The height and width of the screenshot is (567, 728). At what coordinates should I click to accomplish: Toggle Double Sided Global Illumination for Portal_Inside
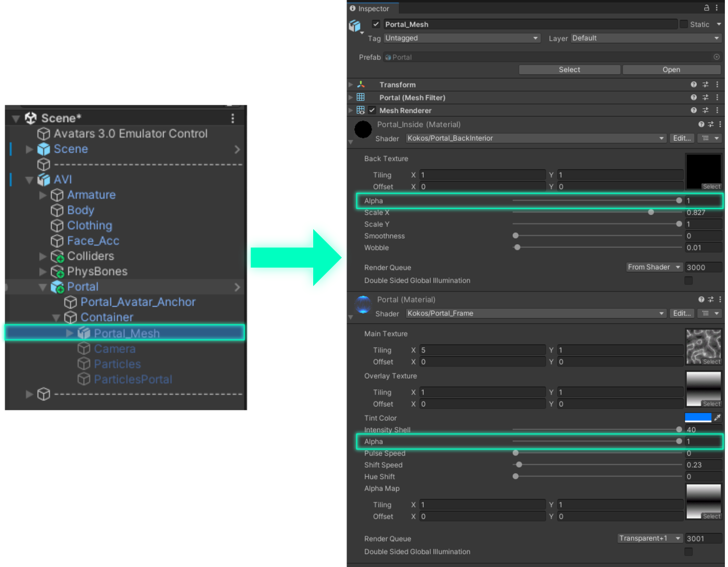[x=688, y=281]
